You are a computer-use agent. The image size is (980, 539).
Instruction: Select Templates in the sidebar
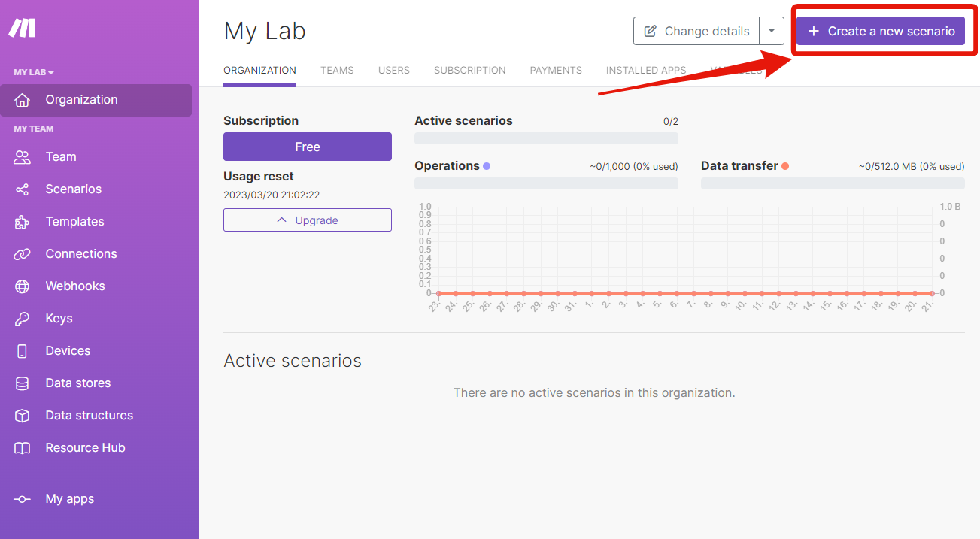click(74, 221)
